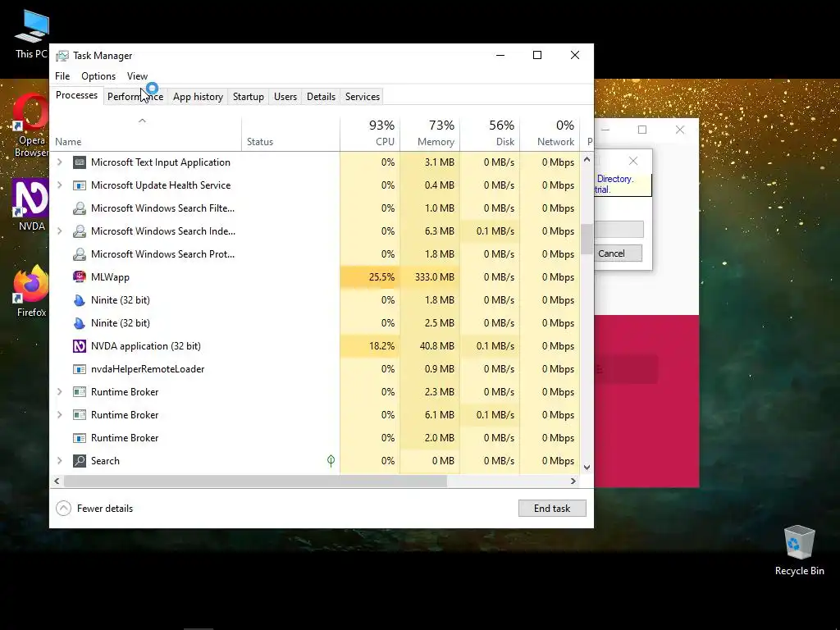Open the File menu
840x630 pixels.
[x=62, y=76]
